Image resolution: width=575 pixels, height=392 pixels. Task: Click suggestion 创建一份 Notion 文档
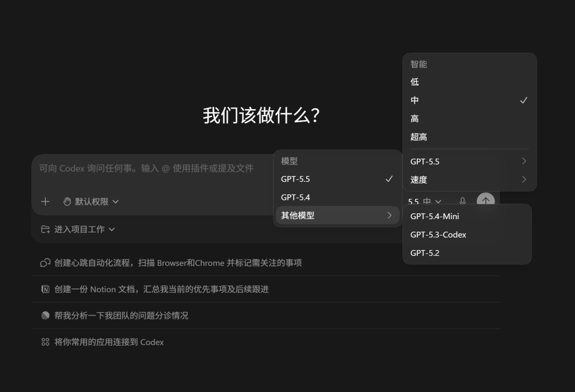click(x=266, y=289)
